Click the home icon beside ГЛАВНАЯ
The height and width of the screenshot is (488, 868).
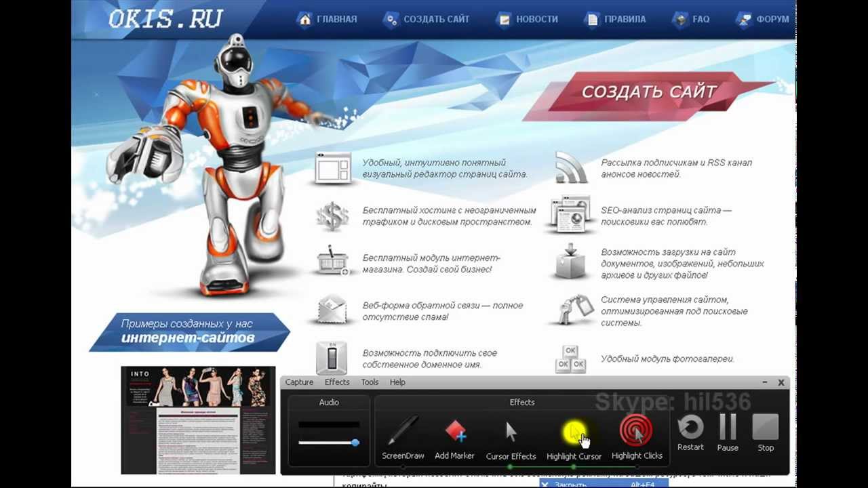pos(305,19)
